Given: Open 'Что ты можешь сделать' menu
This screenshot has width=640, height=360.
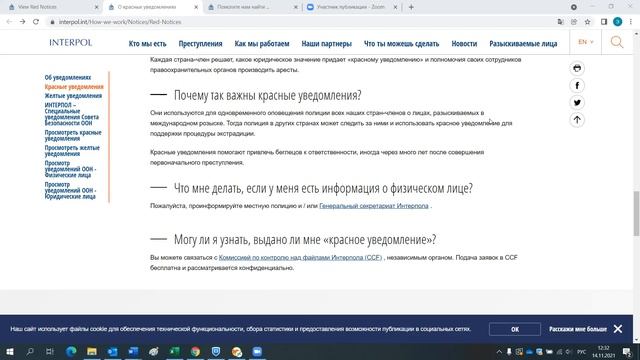Looking at the screenshot, I should [x=401, y=44].
